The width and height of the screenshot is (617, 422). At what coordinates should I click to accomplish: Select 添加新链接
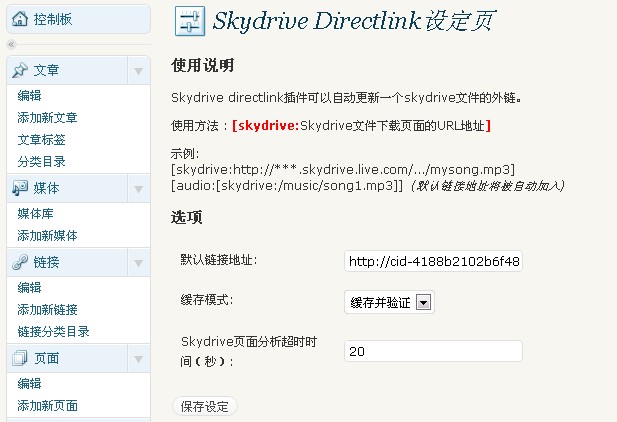pos(47,310)
